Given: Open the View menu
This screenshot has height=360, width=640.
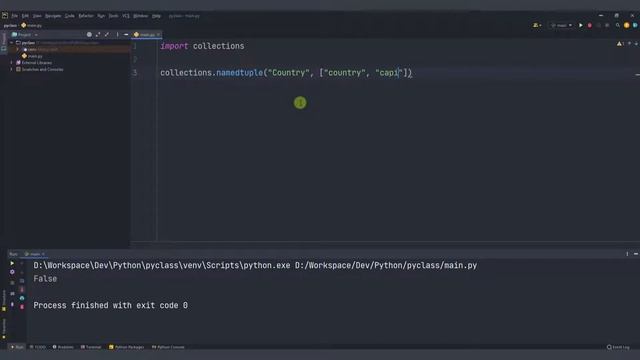Looking at the screenshot, I should [37, 16].
